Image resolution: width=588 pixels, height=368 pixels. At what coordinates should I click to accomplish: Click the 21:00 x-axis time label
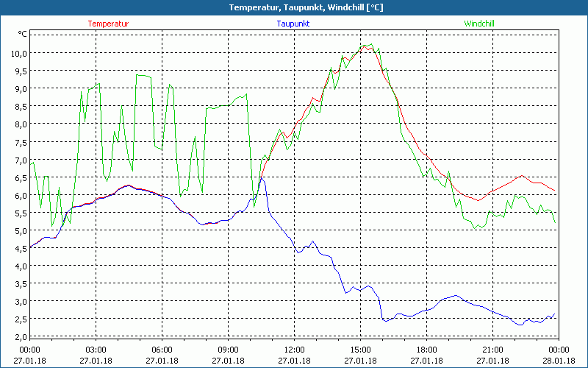pyautogui.click(x=492, y=350)
